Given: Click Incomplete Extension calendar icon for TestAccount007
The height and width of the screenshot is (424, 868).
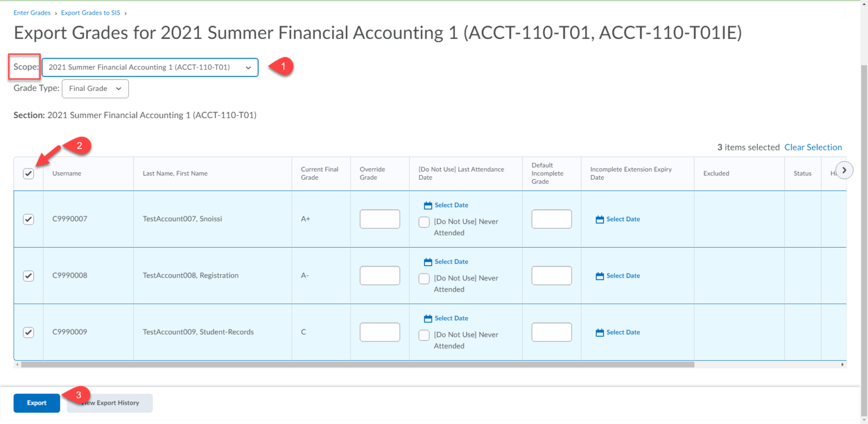Looking at the screenshot, I should [x=600, y=219].
